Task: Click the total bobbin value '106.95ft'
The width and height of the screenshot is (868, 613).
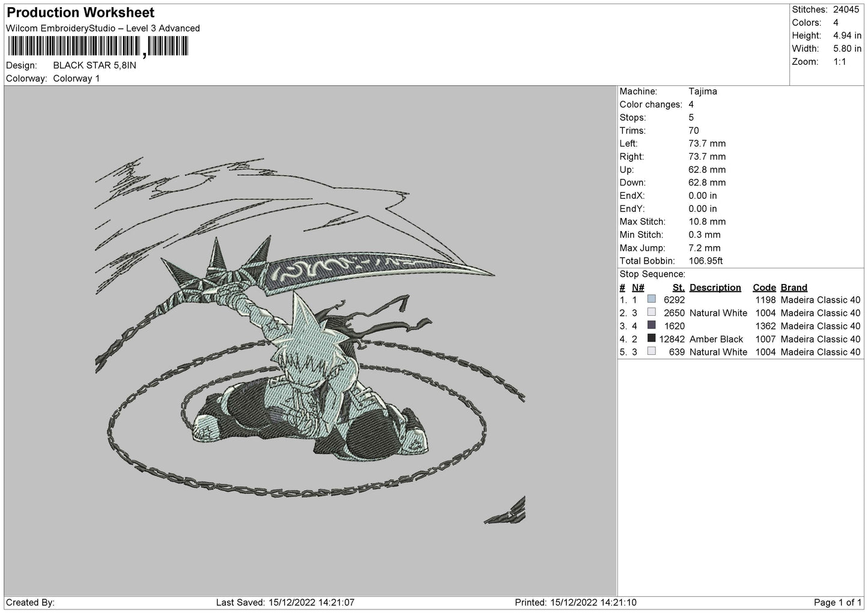Action: (706, 261)
